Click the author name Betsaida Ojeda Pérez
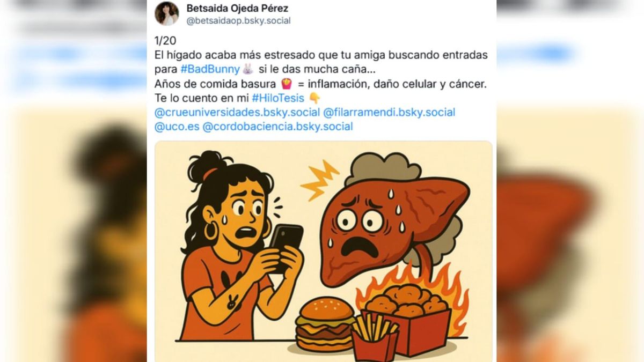644x362 pixels. pos(238,8)
